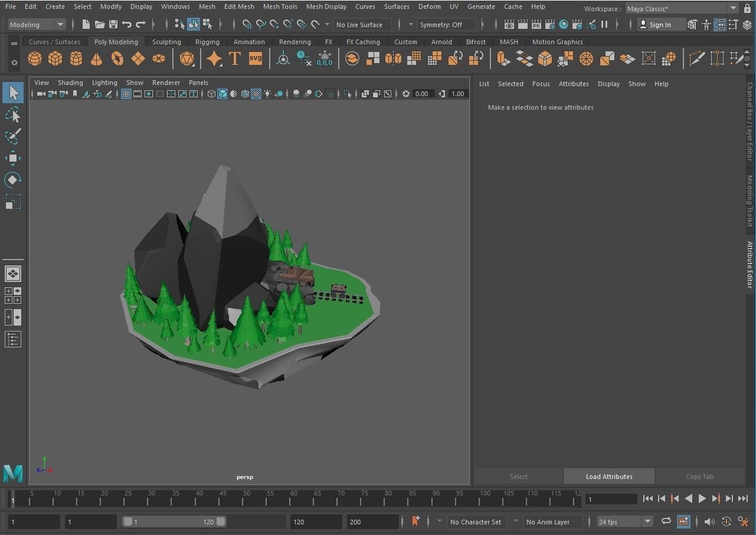The image size is (756, 535).
Task: Create polygon type text with T icon
Action: coord(235,58)
